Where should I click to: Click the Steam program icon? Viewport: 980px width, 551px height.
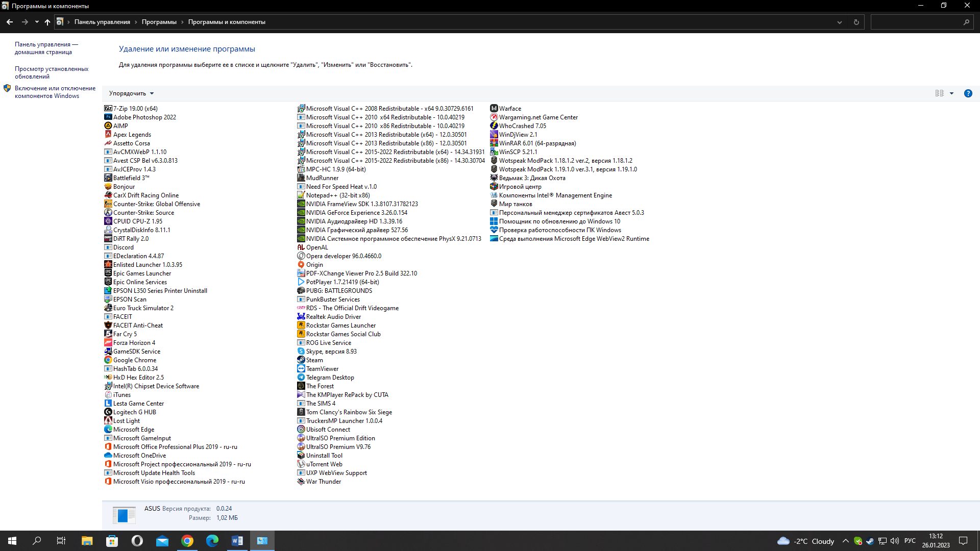[x=301, y=360]
